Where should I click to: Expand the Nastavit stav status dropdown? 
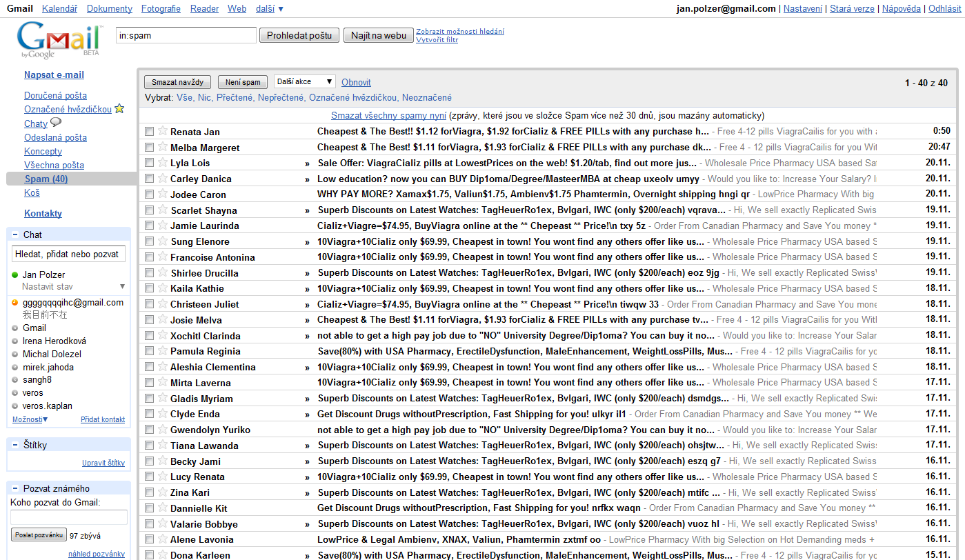coord(122,287)
